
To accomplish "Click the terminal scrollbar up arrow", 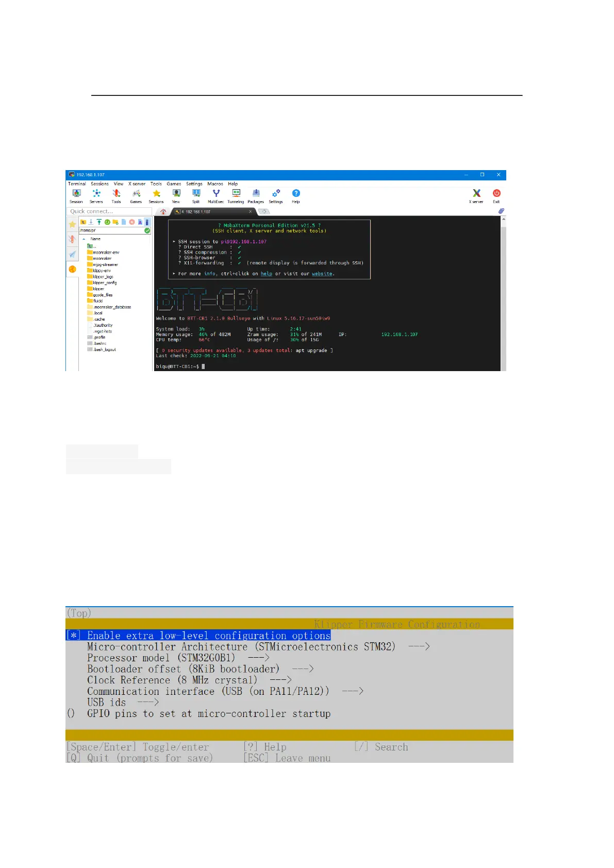I will tap(503, 219).
